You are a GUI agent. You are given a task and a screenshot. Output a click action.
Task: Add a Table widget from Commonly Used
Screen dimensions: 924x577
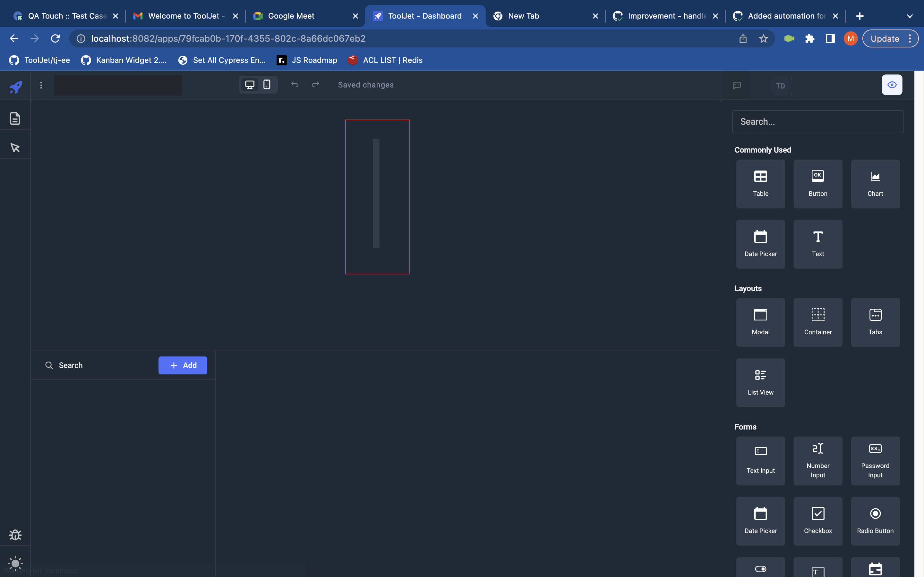click(x=760, y=184)
